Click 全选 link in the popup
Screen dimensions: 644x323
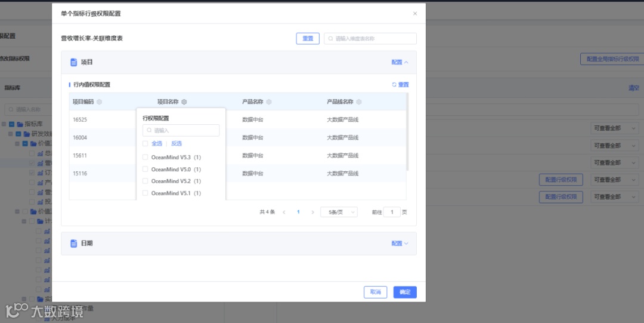(x=157, y=144)
